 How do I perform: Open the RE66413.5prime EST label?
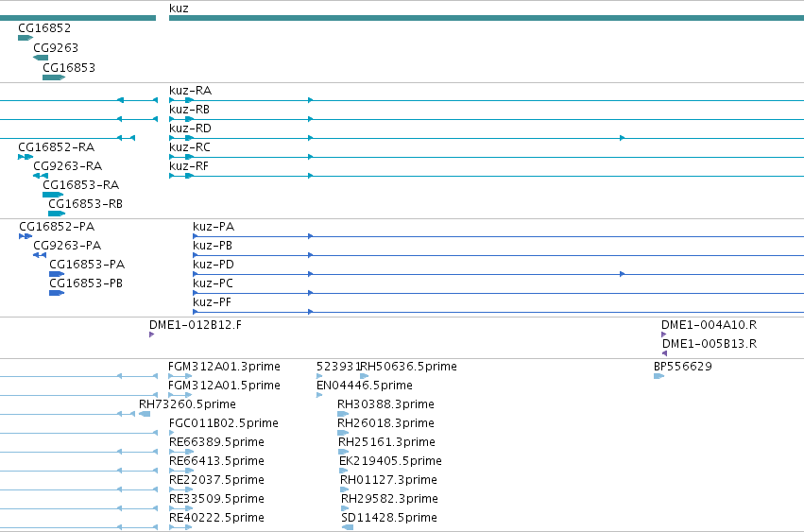(217, 462)
